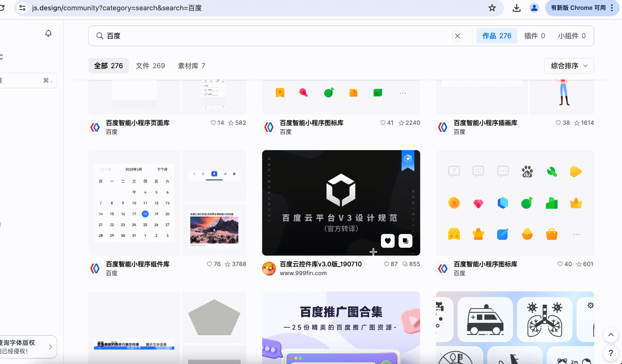622x364 pixels.
Task: Open 百度智能小程序组件库 title
Action: coord(138,264)
